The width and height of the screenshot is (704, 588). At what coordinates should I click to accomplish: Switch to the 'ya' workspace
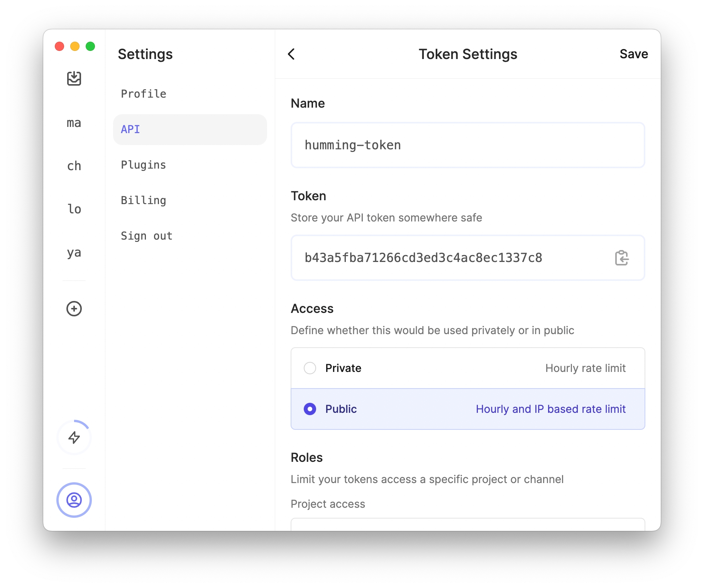pos(74,253)
